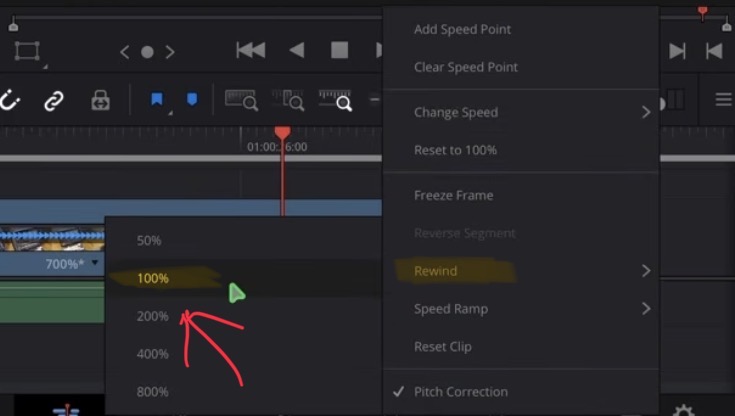Screen dimensions: 735x416
Task: Click the timecode 01:00 ruler label
Action: 277,147
